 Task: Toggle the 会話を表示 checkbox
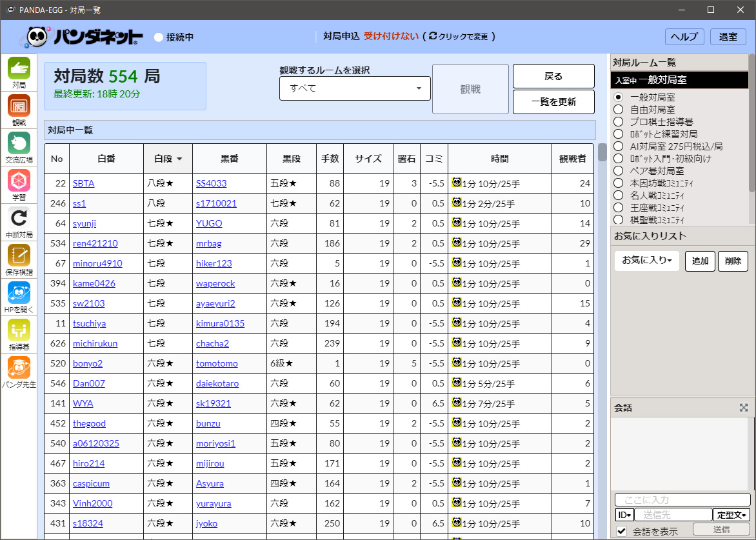[x=622, y=532]
